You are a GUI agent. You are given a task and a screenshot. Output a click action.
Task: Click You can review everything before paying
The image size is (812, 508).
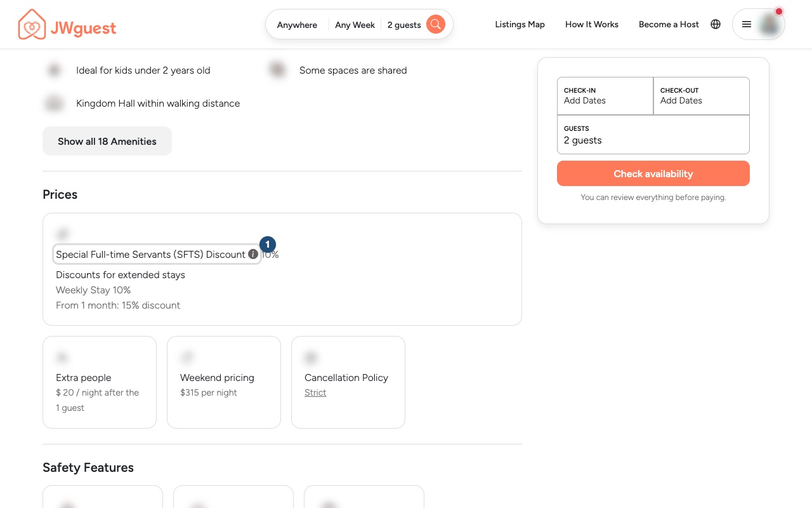[x=653, y=197]
